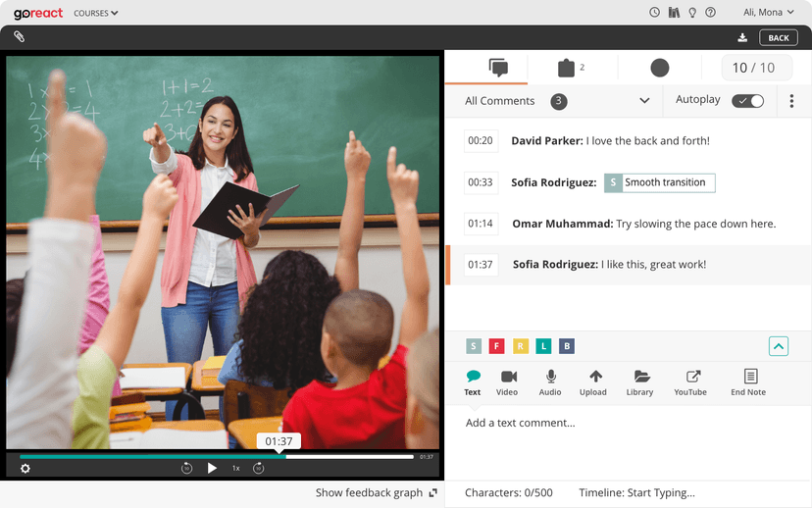Toggle the Autoplay switch
812x508 pixels.
747,101
